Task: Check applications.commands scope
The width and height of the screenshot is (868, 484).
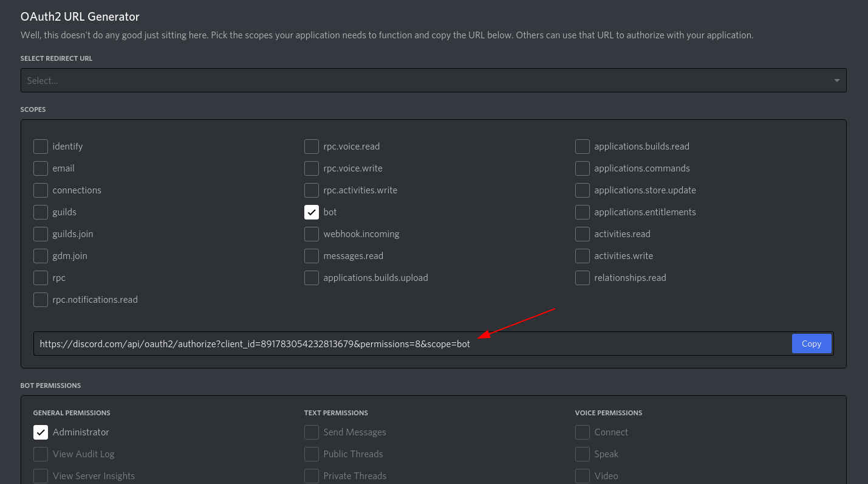Action: [x=583, y=168]
